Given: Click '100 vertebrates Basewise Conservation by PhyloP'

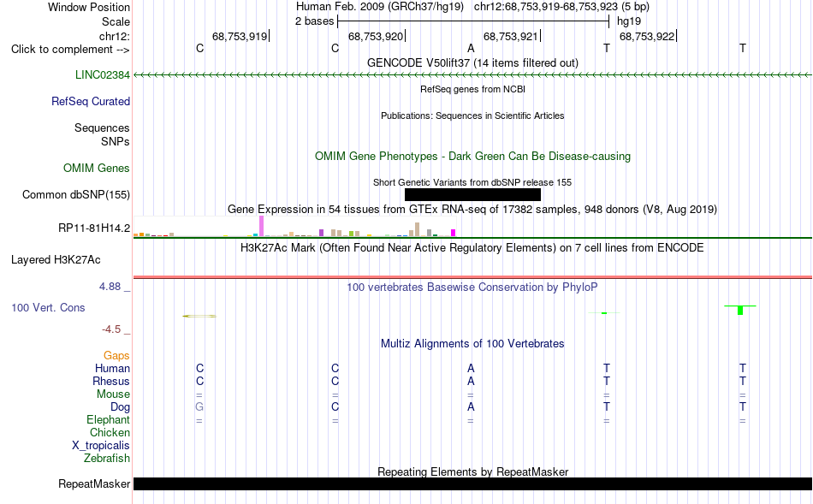Looking at the screenshot, I should (x=472, y=288).
